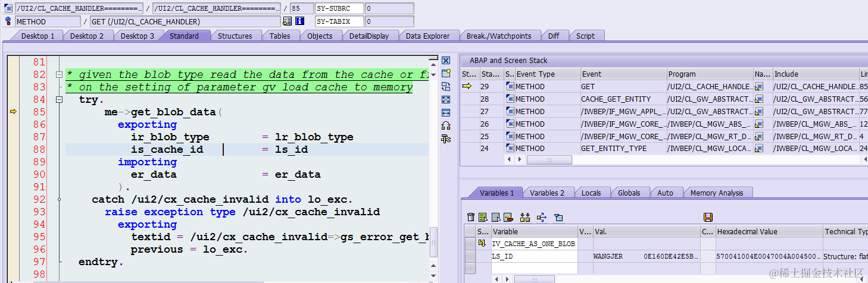The height and width of the screenshot is (283, 868).
Task: Click the full screen tool icon
Action: pos(446,99)
